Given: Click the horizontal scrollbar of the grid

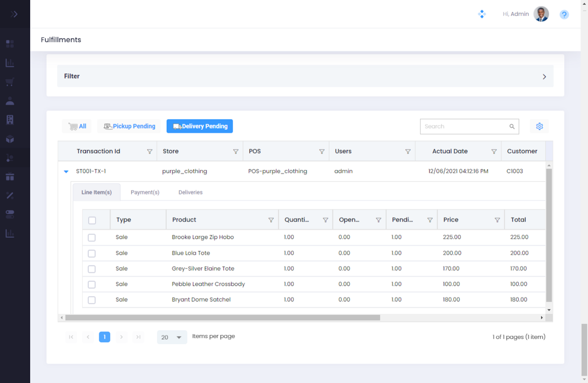Looking at the screenshot, I should [222, 318].
